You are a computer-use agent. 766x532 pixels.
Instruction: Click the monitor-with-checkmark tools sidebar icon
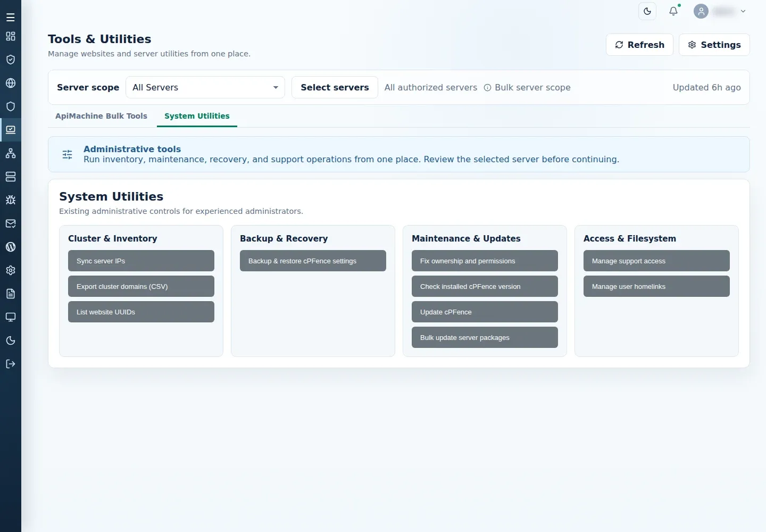pos(11,130)
